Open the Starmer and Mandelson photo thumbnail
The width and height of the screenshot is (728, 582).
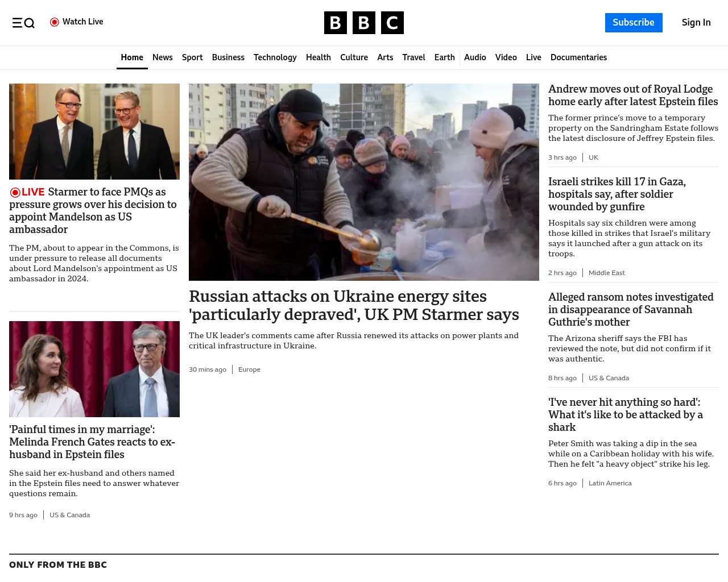[x=94, y=132]
